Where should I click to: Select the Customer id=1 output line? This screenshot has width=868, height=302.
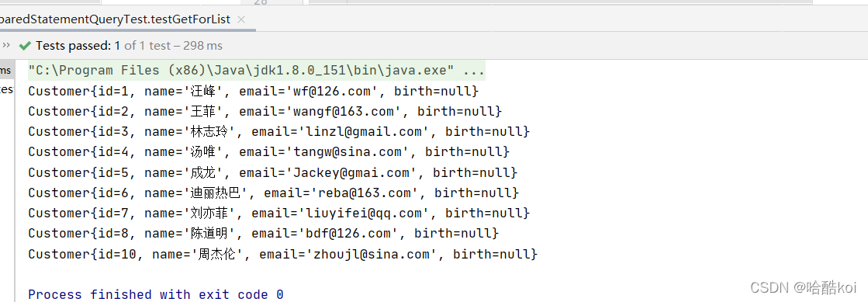[x=254, y=91]
